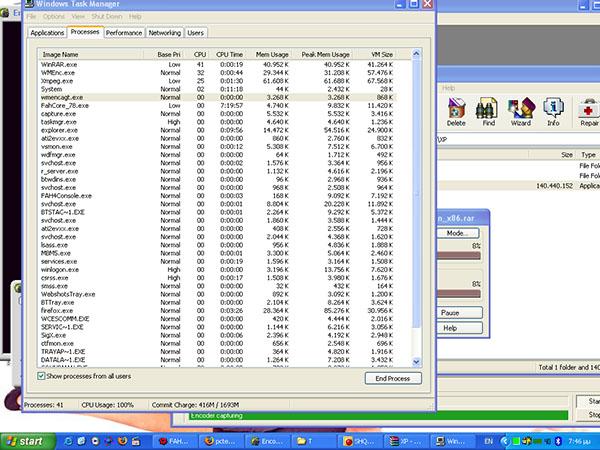Viewport: 600px width, 450px height.
Task: Click the WinRAR Delete toolbar icon
Action: coord(456,112)
